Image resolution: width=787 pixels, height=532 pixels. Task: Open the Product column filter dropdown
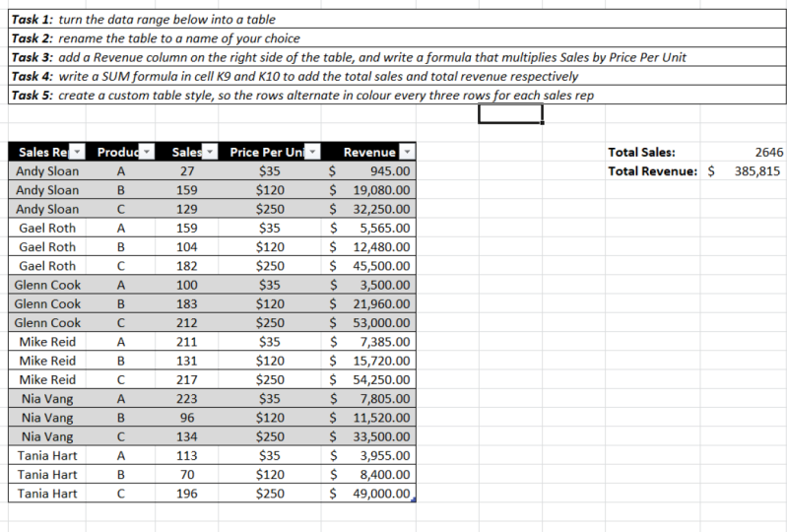click(147, 152)
